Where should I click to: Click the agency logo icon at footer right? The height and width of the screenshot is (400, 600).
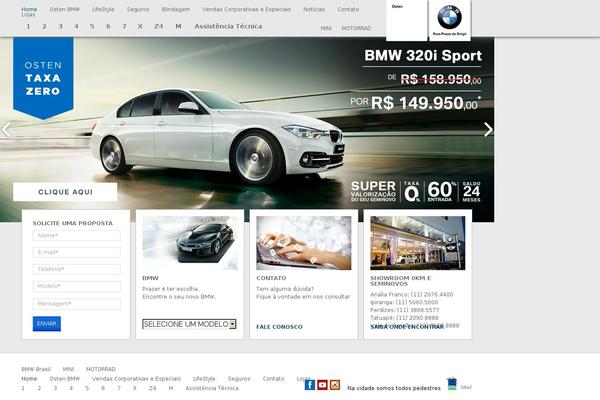pos(452,384)
